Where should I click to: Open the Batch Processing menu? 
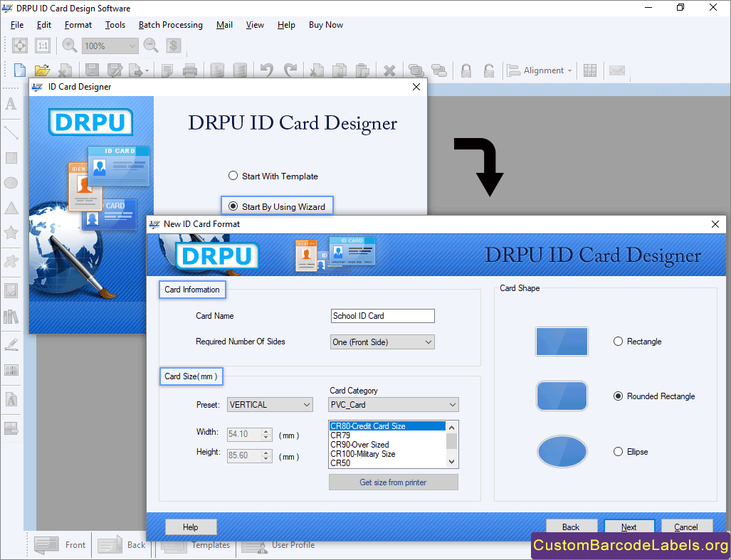click(x=171, y=25)
